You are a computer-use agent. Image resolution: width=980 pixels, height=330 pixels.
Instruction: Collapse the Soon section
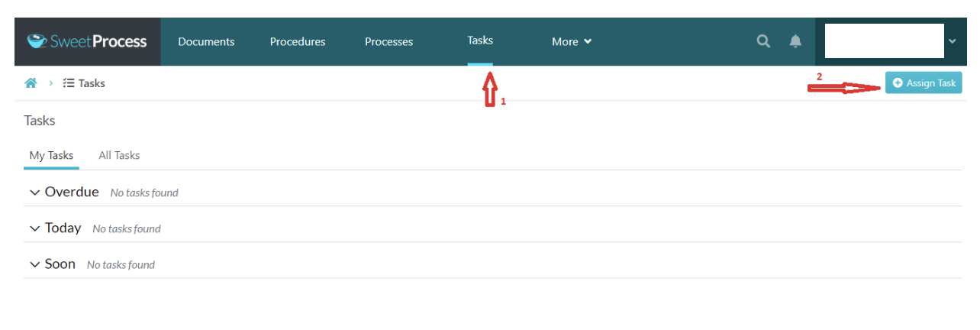34,264
